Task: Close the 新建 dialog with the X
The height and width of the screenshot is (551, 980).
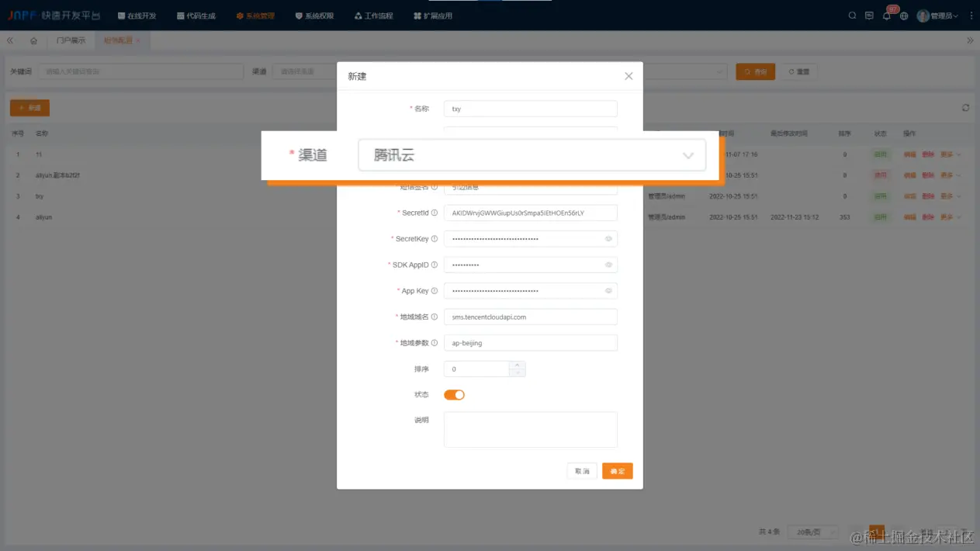Action: coord(629,76)
